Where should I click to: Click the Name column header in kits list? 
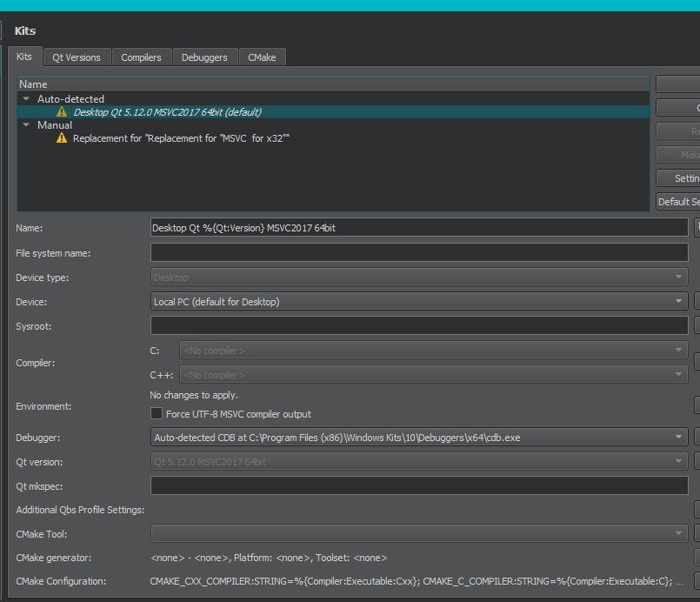(333, 84)
